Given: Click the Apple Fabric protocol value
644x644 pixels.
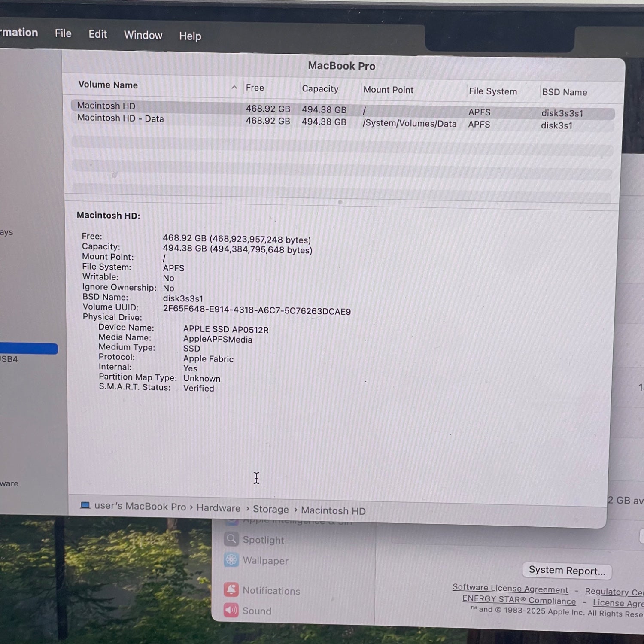Looking at the screenshot, I should [x=208, y=359].
